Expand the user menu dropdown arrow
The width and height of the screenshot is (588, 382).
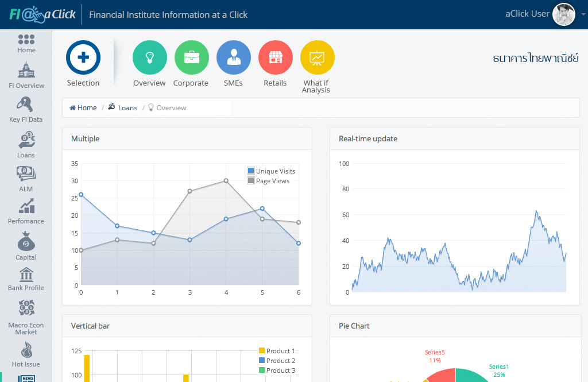point(583,14)
